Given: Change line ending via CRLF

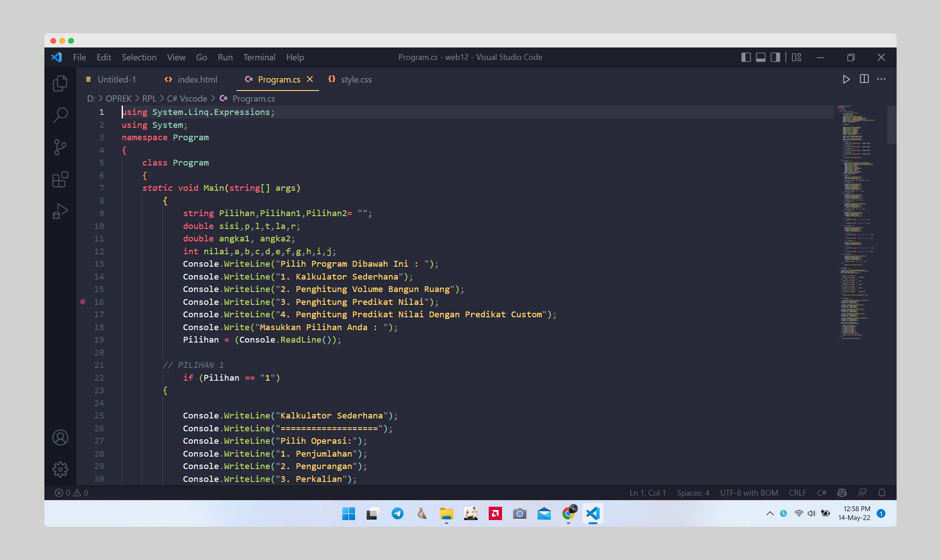Looking at the screenshot, I should point(797,493).
